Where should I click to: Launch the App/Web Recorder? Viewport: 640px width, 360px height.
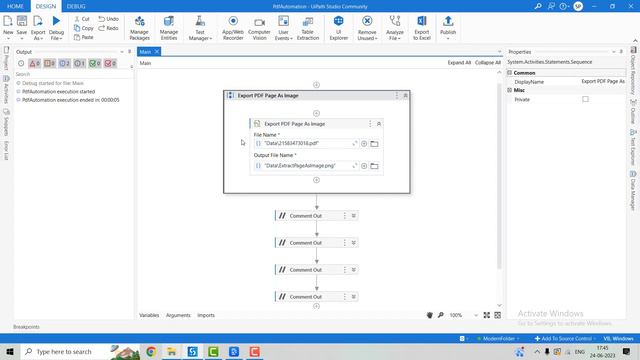(233, 28)
